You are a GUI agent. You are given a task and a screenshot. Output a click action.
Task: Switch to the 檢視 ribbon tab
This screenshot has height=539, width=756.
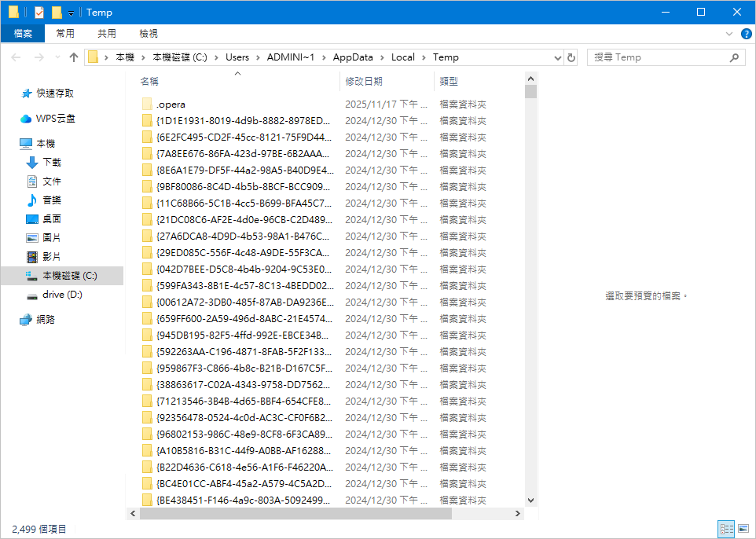(149, 33)
